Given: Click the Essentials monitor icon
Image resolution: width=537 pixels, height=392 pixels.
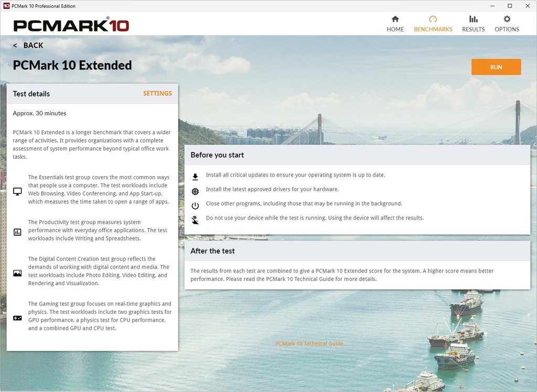Looking at the screenshot, I should [x=17, y=191].
